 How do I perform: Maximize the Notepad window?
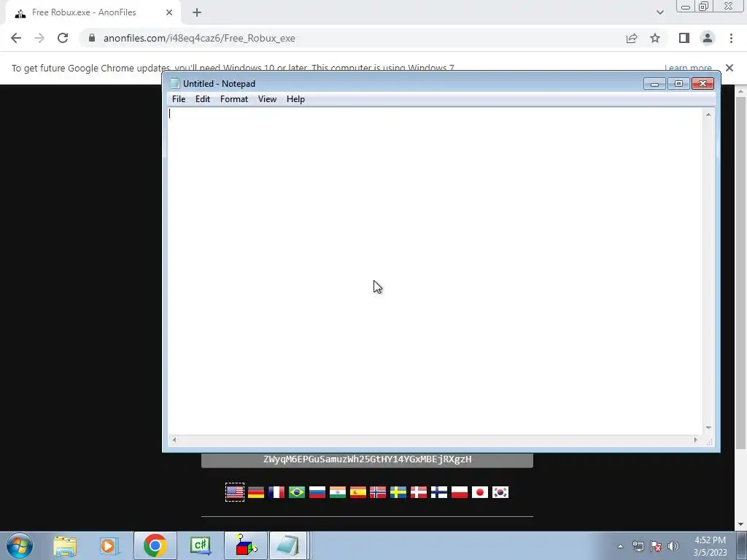point(678,84)
